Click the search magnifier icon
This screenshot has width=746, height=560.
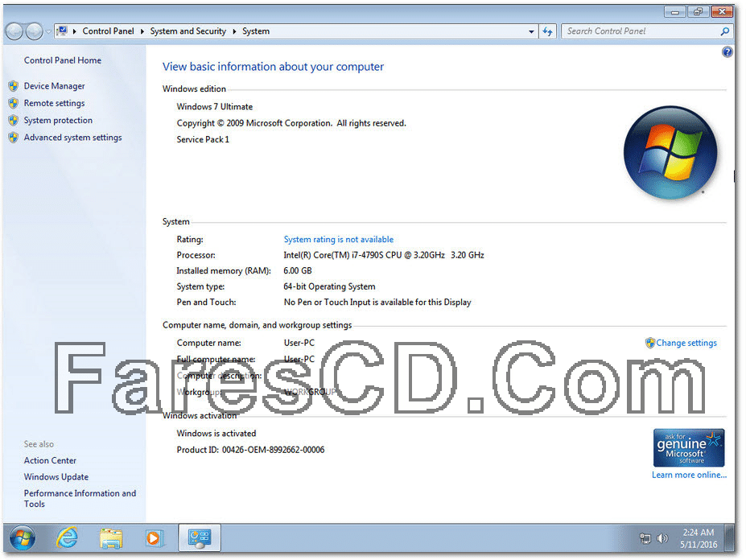pos(724,31)
